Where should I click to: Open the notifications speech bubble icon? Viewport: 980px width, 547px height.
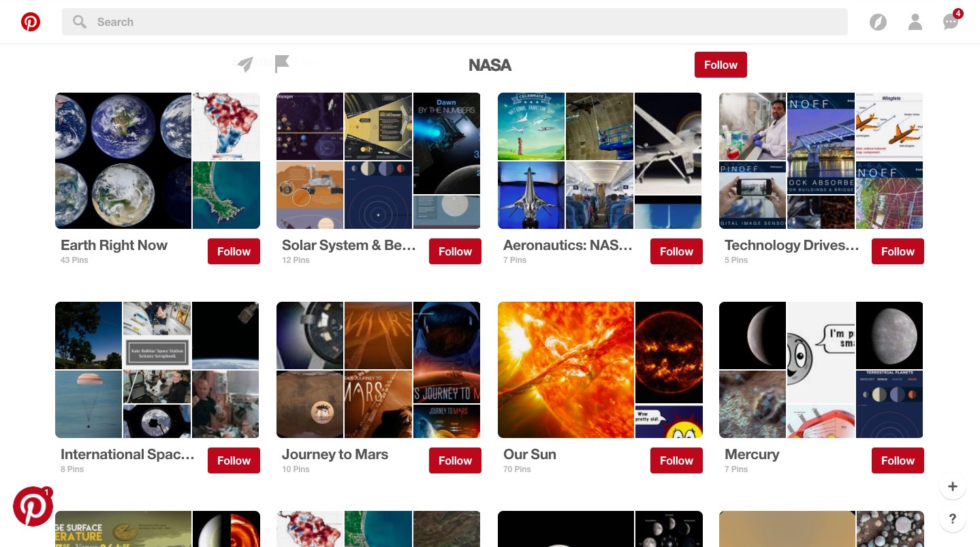951,22
